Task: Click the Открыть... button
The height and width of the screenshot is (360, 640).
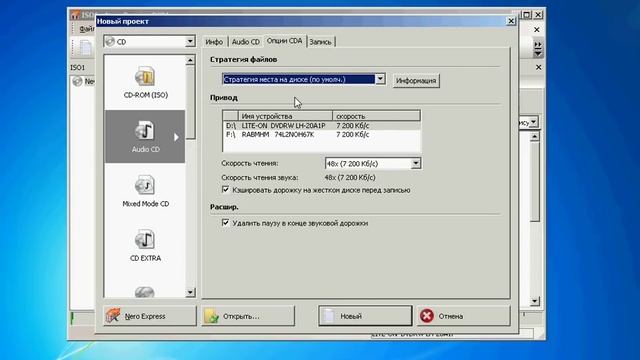Action: click(x=248, y=316)
